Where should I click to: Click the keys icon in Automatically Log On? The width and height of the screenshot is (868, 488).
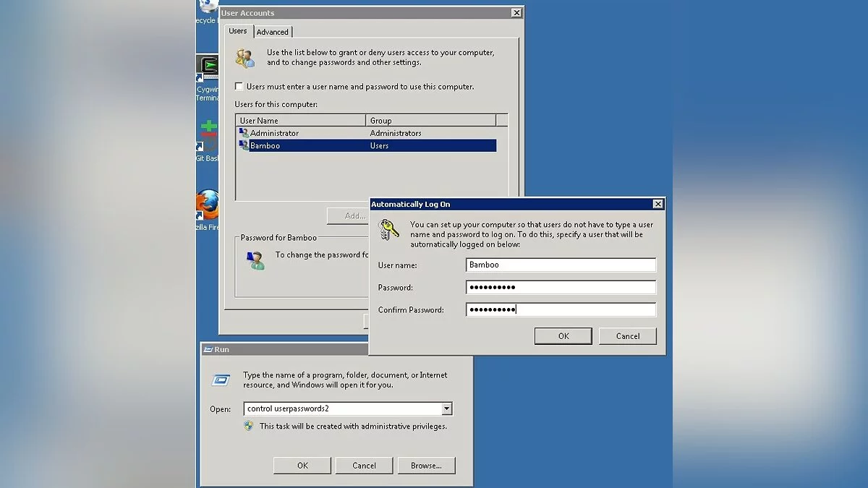[x=389, y=228]
